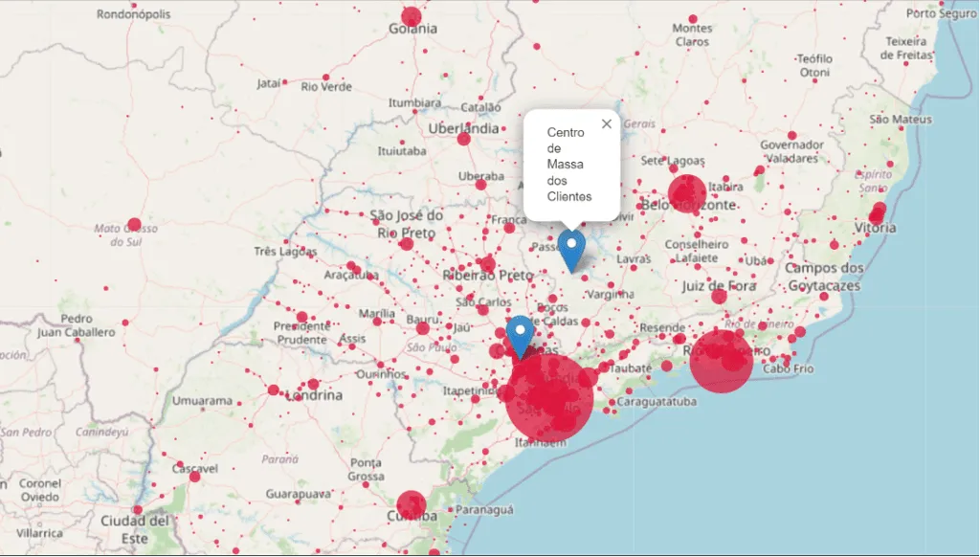
Task: Select the red circle at Belo Horizonte
Action: tap(687, 193)
